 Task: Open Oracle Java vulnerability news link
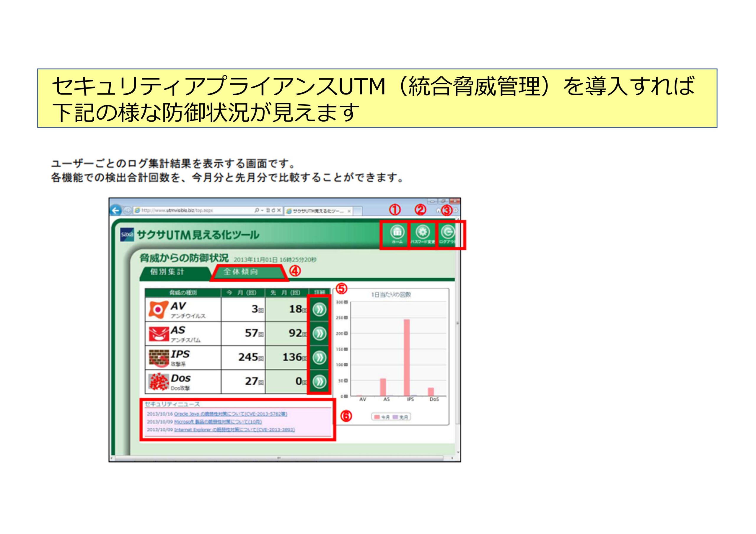(230, 414)
